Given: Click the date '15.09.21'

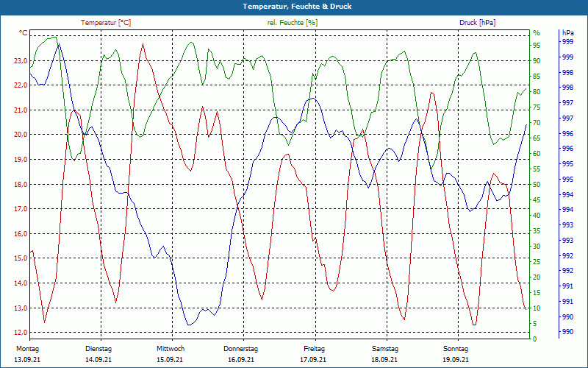Looking at the screenshot, I should coord(170,360).
